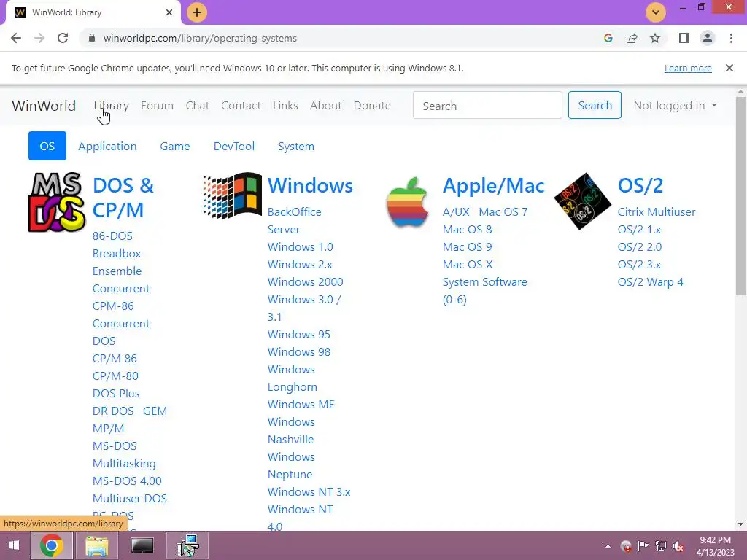Open the DR DOS link
Image resolution: width=747 pixels, height=560 pixels.
(x=113, y=411)
